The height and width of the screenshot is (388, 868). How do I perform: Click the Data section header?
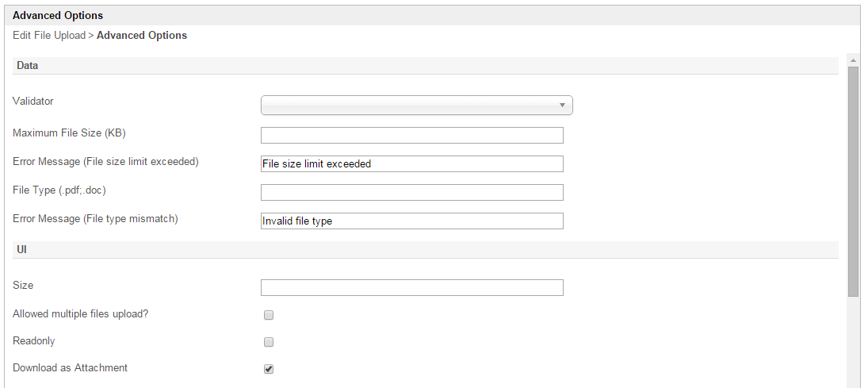coord(28,65)
